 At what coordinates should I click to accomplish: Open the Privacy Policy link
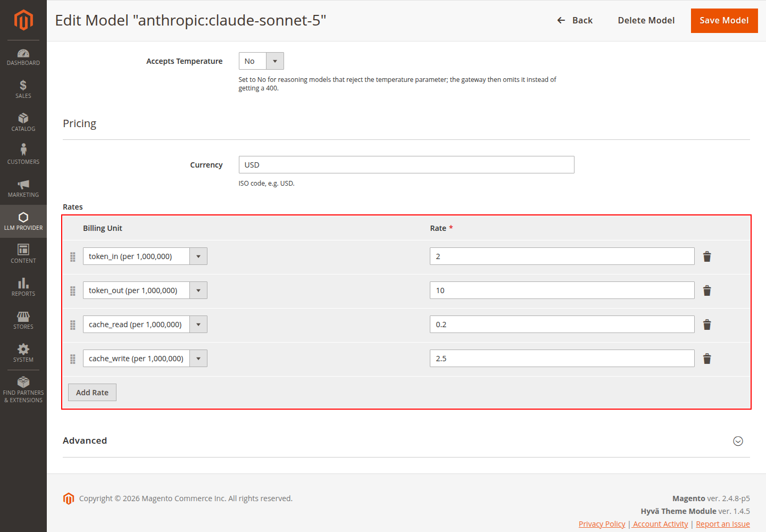(x=602, y=524)
